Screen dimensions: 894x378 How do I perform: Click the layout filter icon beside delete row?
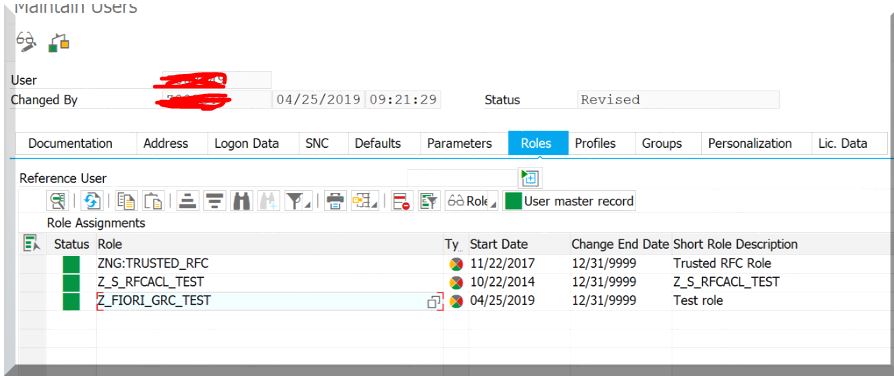coord(429,201)
